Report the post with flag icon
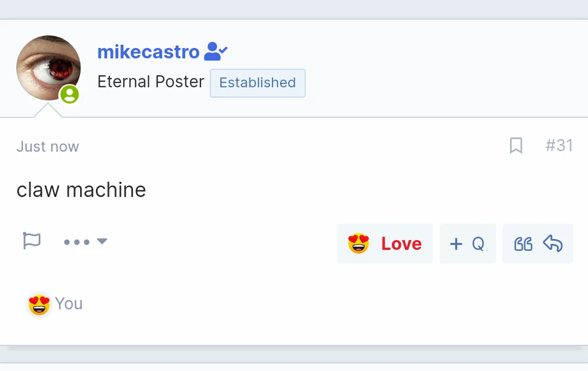The width and height of the screenshot is (588, 371). [x=32, y=241]
